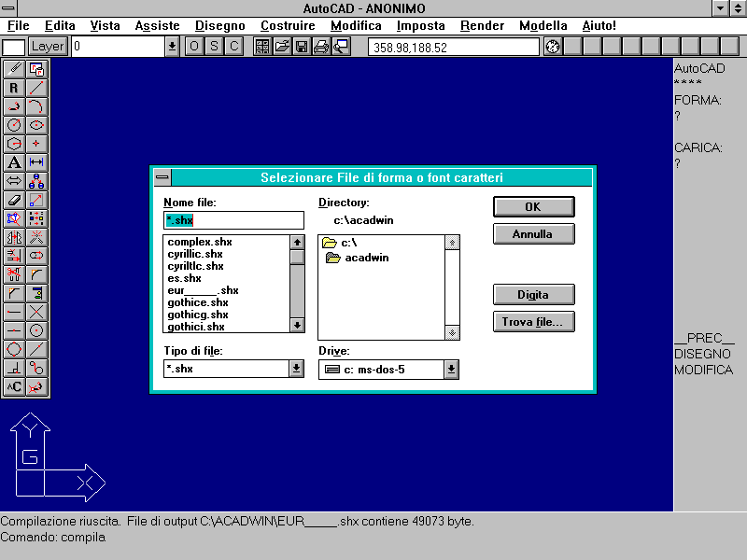
Task: Activate the Text tool marked with letter A
Action: pos(14,162)
